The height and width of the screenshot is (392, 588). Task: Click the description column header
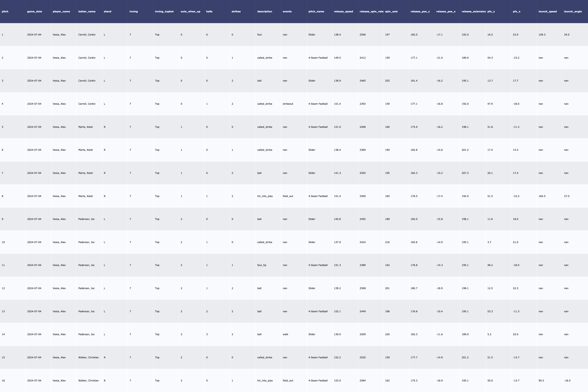(x=264, y=12)
